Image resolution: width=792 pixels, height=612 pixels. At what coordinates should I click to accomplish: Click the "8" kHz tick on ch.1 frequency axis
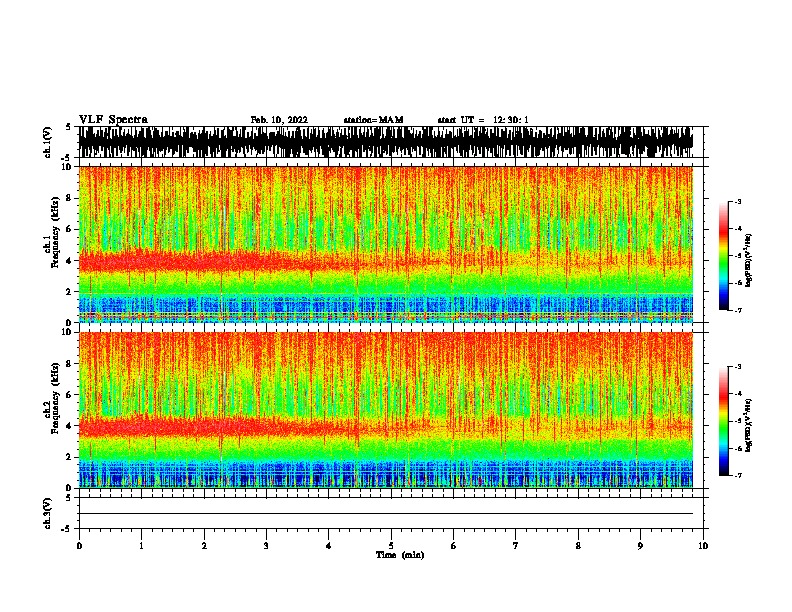tap(70, 198)
